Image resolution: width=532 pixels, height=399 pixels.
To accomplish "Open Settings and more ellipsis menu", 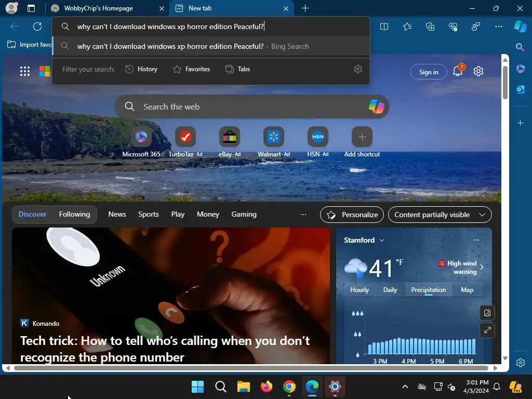I will click(498, 26).
